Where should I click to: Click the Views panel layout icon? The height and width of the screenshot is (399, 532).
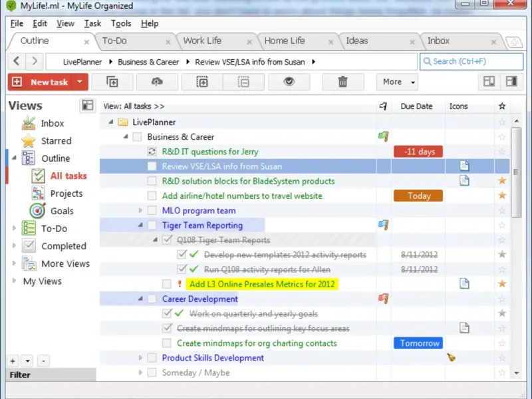pos(88,106)
